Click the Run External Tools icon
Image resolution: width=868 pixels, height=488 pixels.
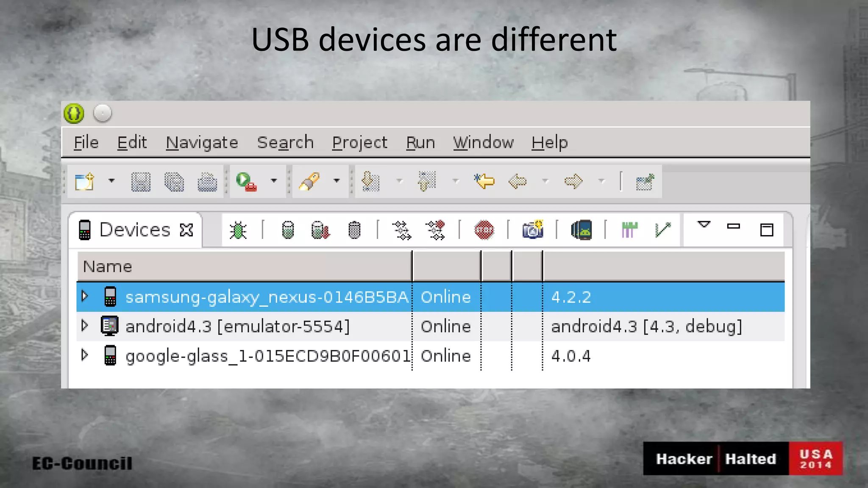click(246, 182)
